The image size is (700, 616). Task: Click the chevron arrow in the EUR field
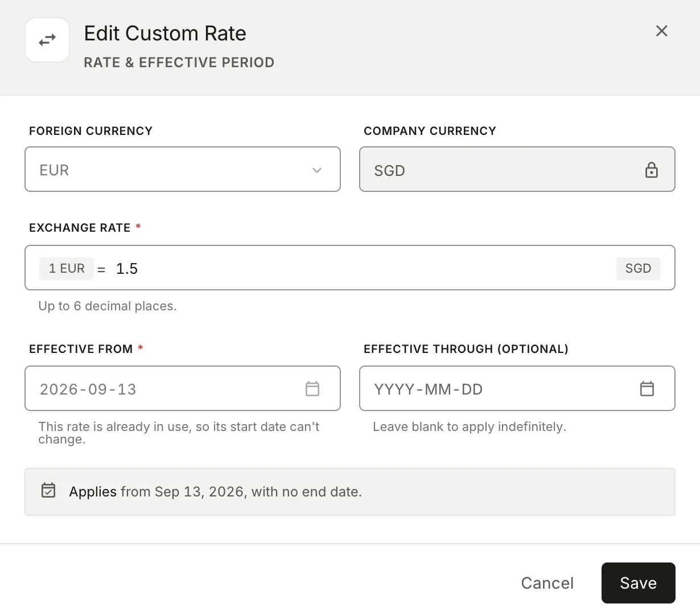(x=317, y=170)
